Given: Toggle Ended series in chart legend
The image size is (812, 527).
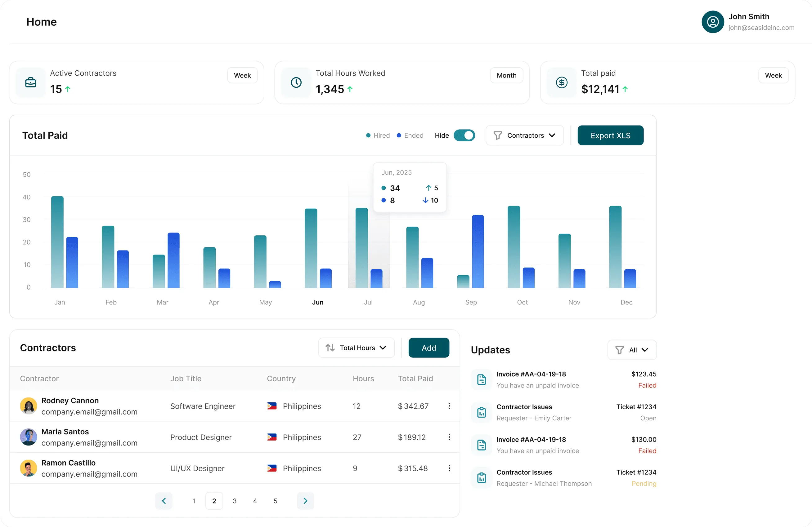Looking at the screenshot, I should coord(410,135).
